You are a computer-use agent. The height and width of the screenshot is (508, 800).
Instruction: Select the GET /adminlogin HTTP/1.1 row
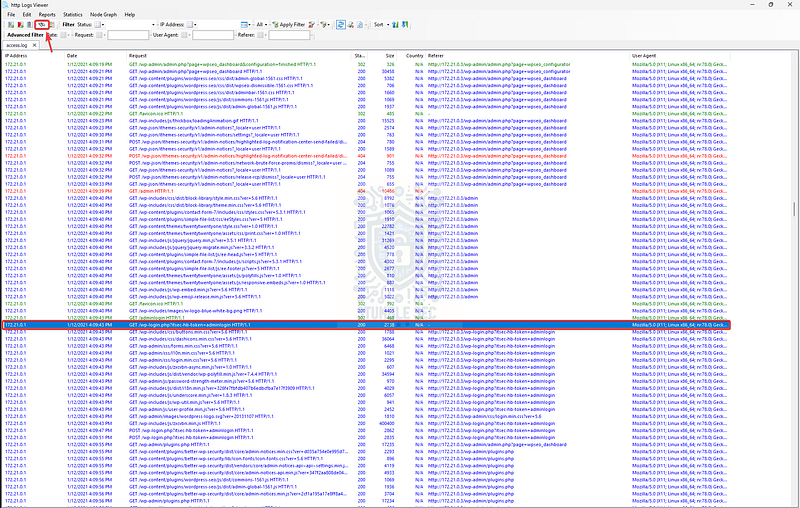[x=366, y=318]
